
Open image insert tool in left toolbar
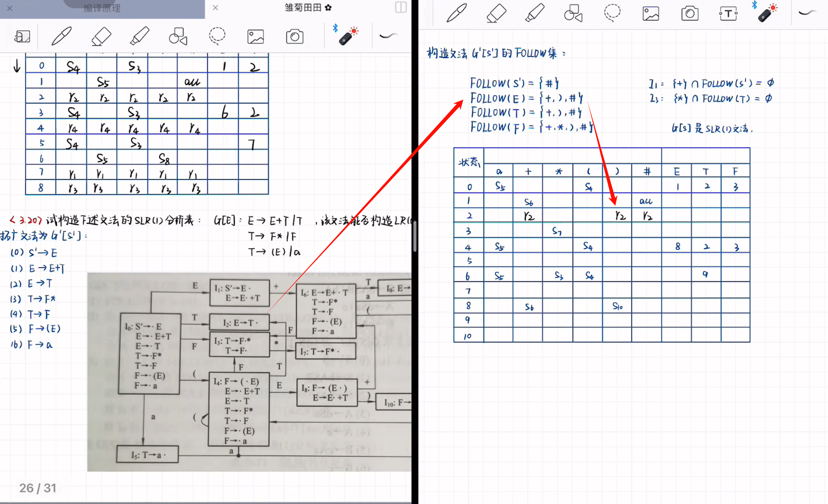(256, 36)
